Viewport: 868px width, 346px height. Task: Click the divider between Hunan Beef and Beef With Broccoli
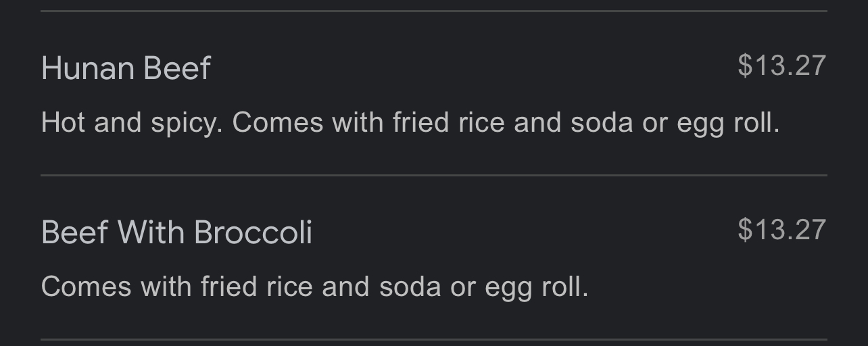point(433,175)
